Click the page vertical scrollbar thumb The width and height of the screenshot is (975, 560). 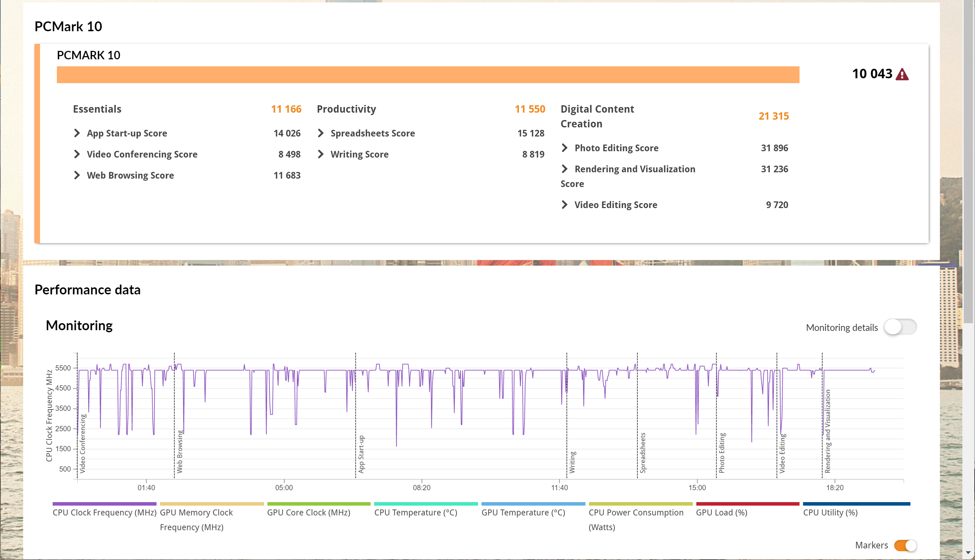pos(968,161)
